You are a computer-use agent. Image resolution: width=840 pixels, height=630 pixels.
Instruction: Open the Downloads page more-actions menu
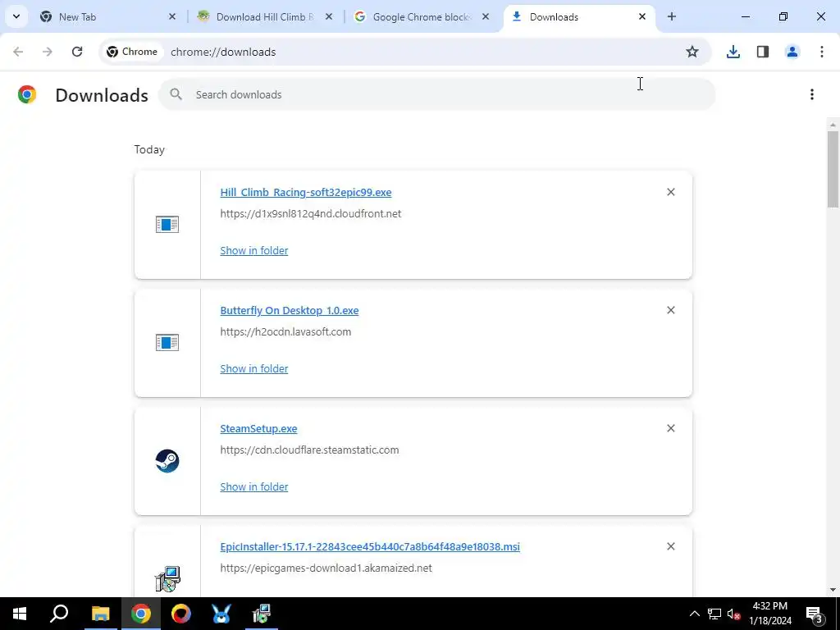(x=812, y=94)
